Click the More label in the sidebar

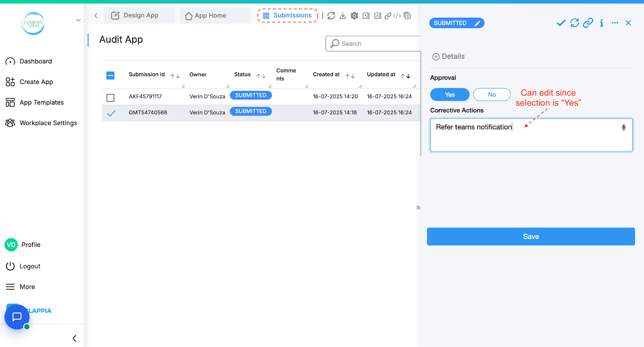[x=27, y=287]
